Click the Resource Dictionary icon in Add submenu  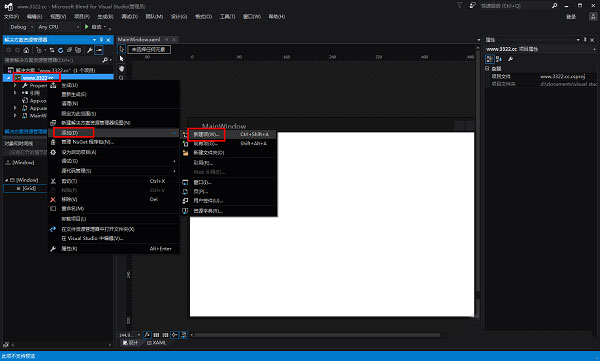[x=185, y=211]
